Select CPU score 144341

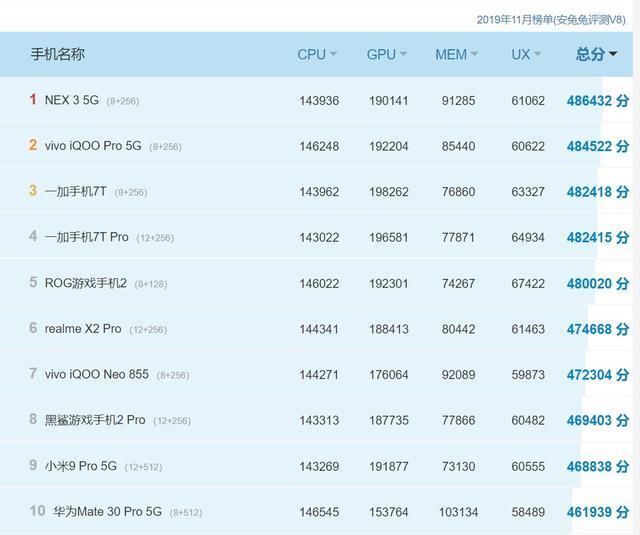click(x=319, y=329)
